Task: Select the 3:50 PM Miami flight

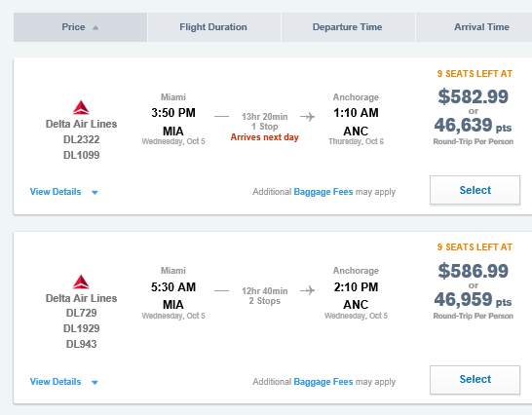Action: tap(475, 190)
